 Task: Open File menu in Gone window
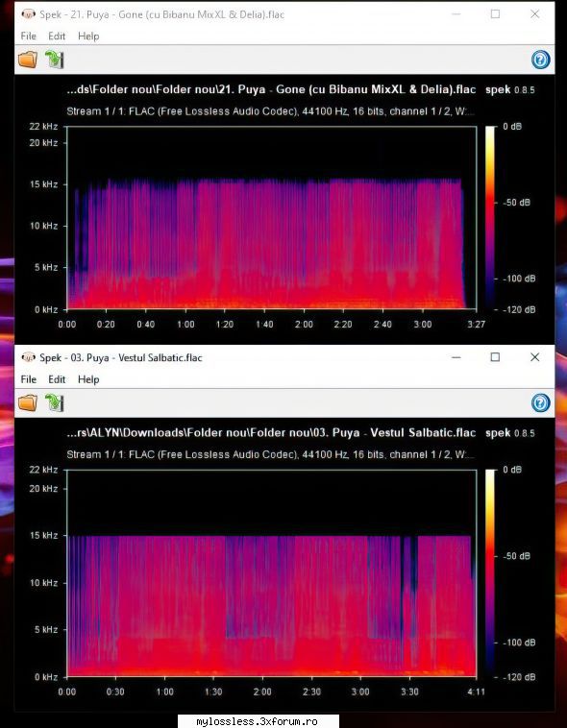pyautogui.click(x=29, y=36)
